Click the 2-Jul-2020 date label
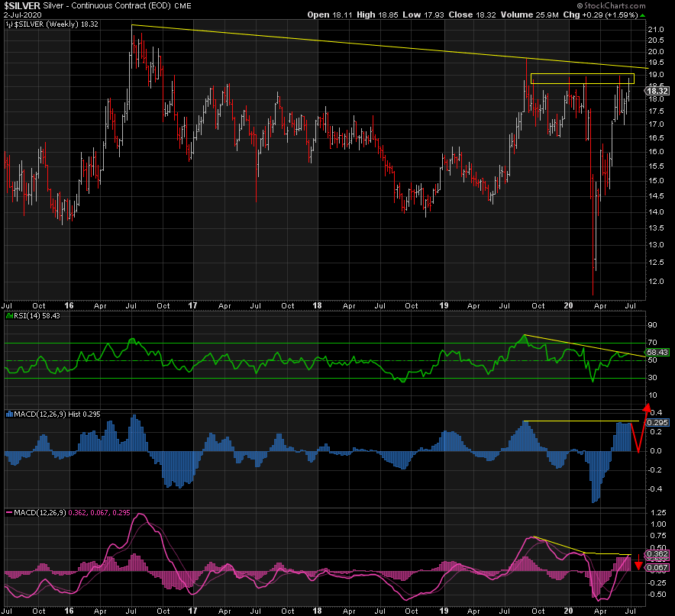675x616 pixels. pos(22,15)
